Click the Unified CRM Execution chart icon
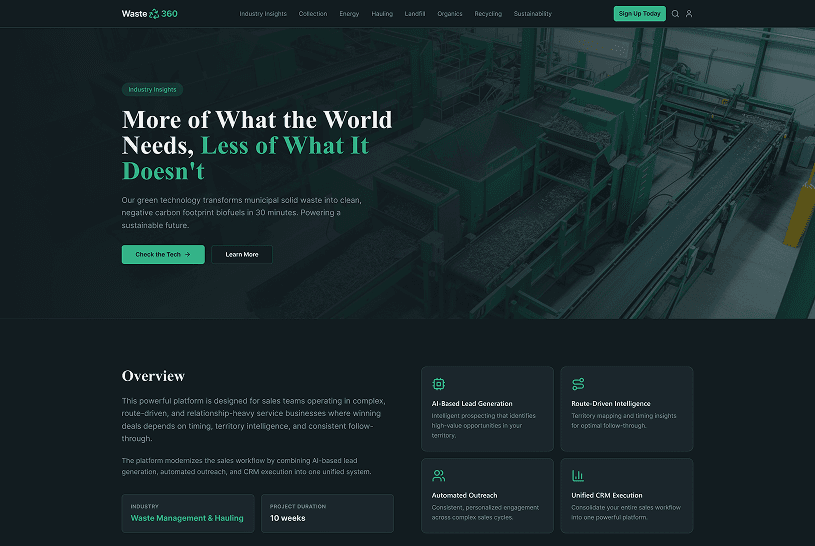The height and width of the screenshot is (546, 815). click(x=578, y=476)
